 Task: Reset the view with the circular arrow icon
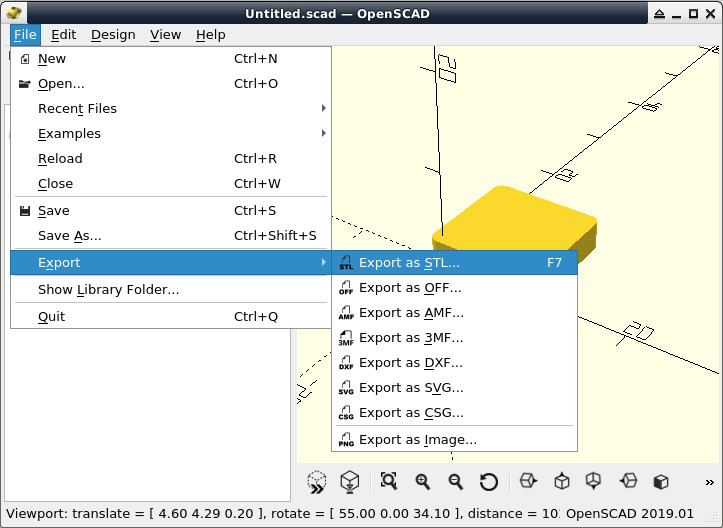point(489,482)
